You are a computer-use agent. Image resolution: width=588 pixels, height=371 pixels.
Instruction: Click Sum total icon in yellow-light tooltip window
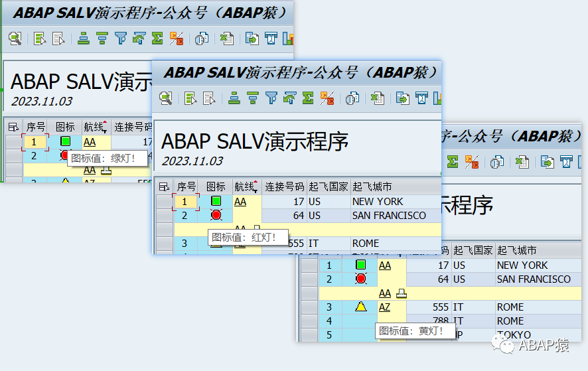pos(453,162)
